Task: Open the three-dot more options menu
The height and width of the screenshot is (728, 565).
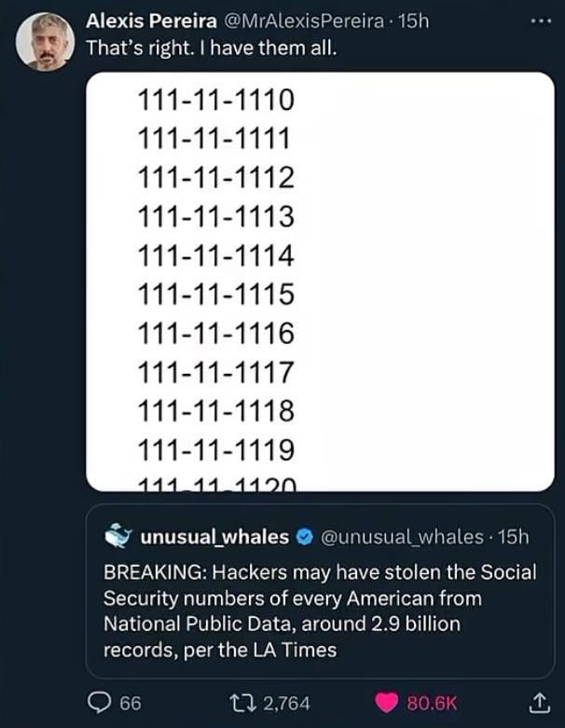Action: tap(541, 21)
